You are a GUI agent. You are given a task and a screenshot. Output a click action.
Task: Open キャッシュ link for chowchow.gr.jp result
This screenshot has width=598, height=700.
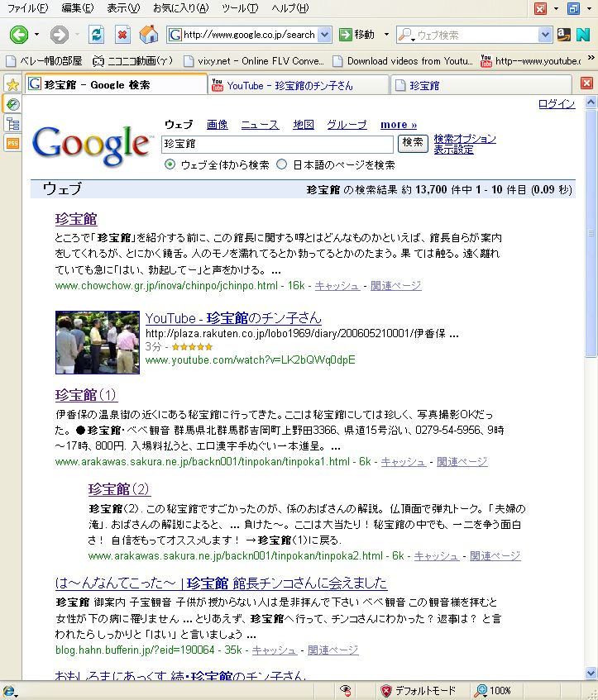tap(337, 286)
